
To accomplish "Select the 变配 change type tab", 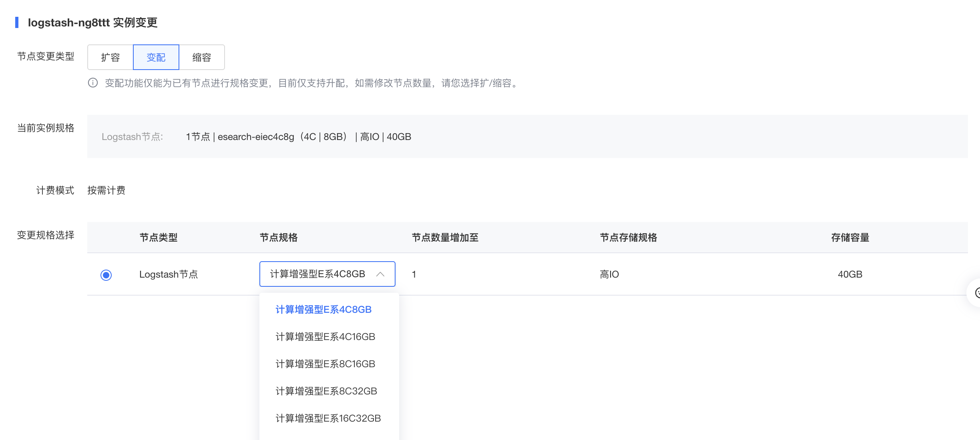I will pyautogui.click(x=156, y=57).
